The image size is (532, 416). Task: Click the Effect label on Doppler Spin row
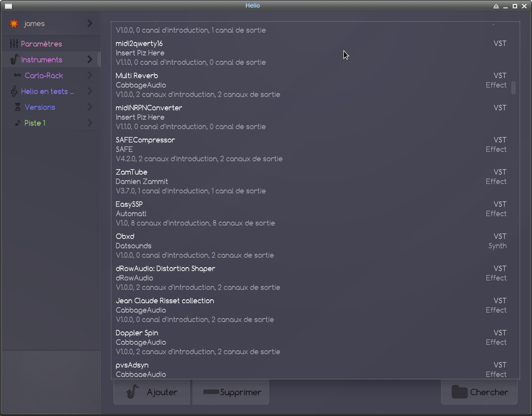click(496, 342)
